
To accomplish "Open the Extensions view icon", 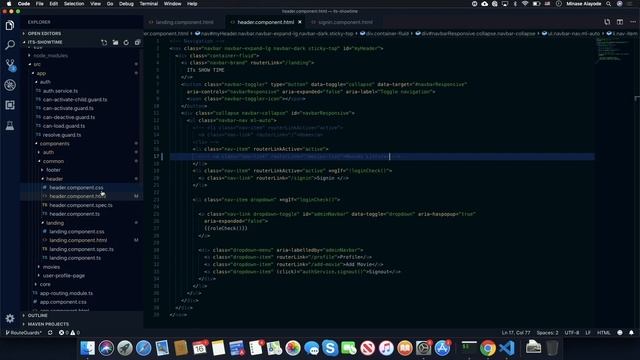I will [x=10, y=105].
